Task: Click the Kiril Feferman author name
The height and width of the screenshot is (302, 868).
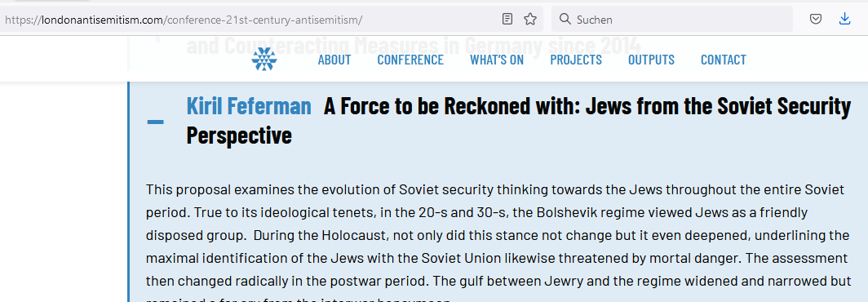Action: pos(249,106)
